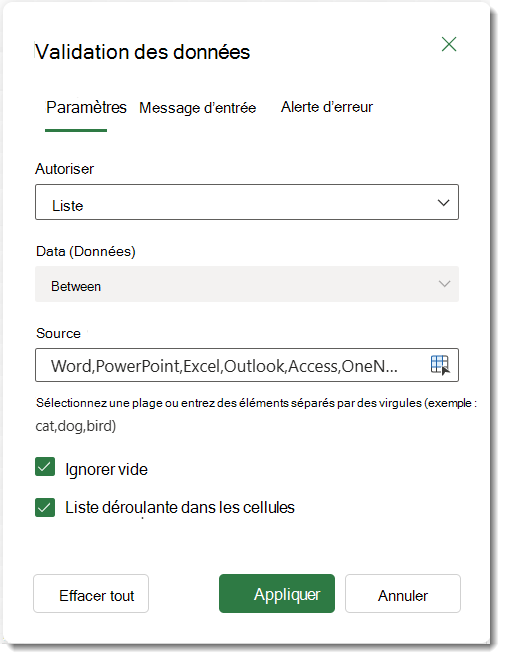Image resolution: width=505 pixels, height=659 pixels.
Task: Click the Effacer tout button
Action: coord(91,594)
